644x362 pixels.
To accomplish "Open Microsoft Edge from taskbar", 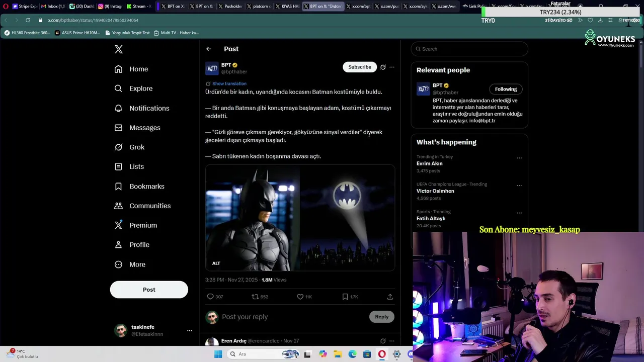I will [352, 354].
